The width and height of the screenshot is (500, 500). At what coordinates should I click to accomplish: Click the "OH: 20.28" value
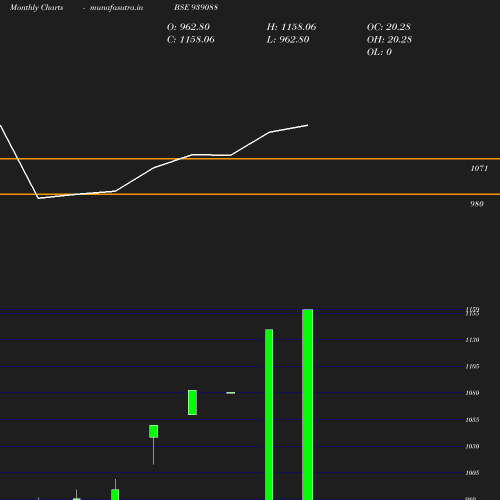pos(389,40)
